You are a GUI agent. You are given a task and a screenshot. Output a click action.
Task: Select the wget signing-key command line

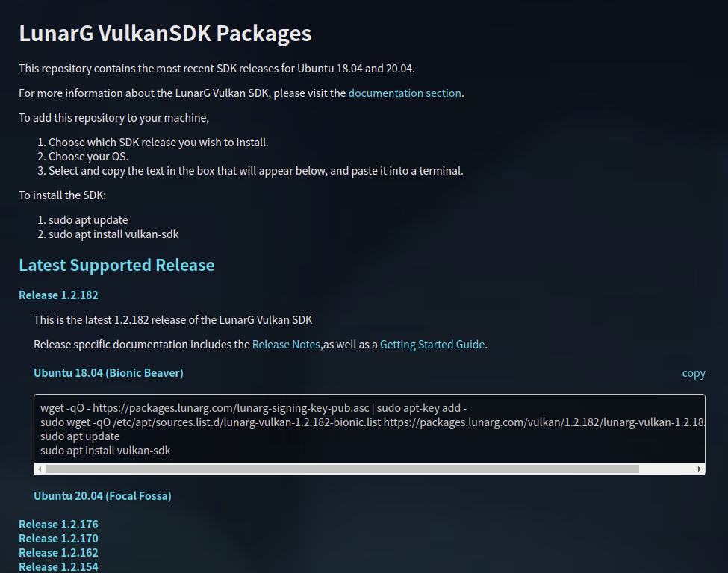tap(254, 407)
